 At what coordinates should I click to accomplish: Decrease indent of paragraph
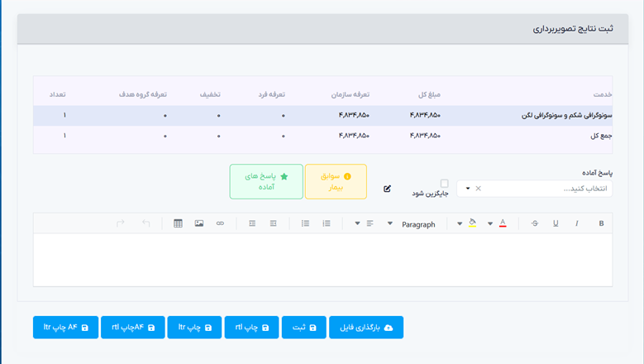pos(273,223)
